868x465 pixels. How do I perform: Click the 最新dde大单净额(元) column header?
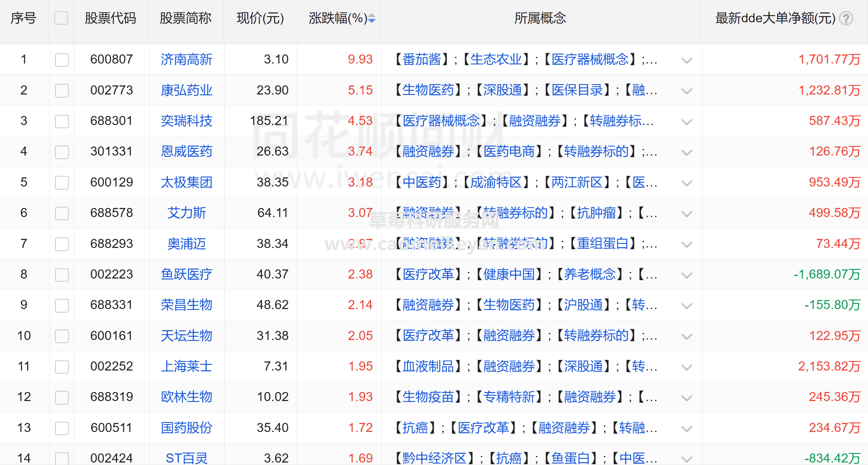775,18
